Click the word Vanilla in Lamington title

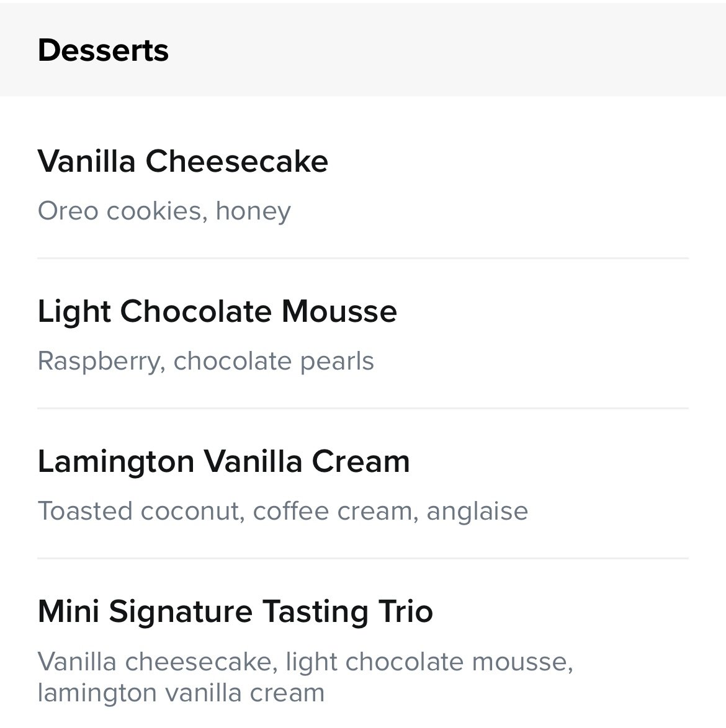(253, 462)
